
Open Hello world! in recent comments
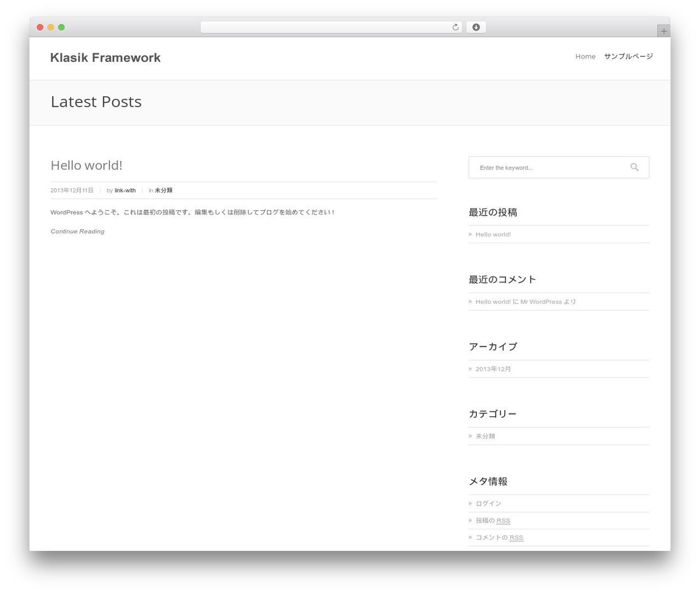(493, 301)
